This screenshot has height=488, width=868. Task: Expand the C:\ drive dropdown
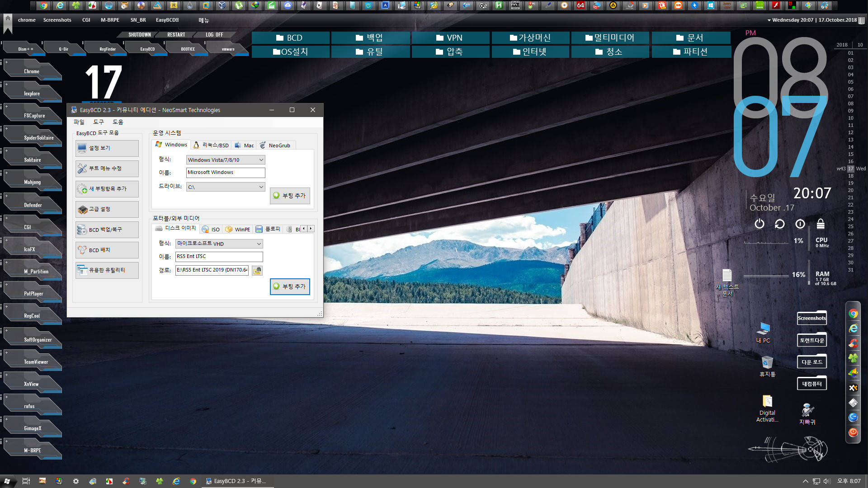226,187
